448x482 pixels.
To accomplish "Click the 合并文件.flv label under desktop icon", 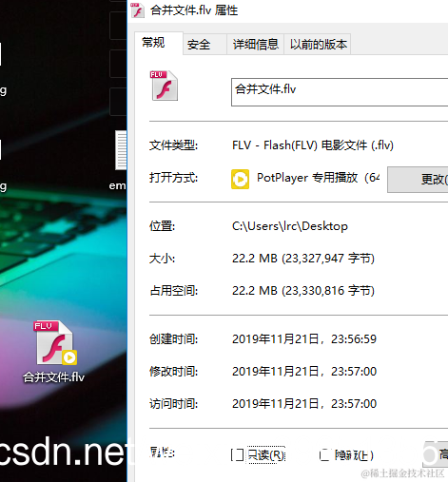I will (53, 377).
